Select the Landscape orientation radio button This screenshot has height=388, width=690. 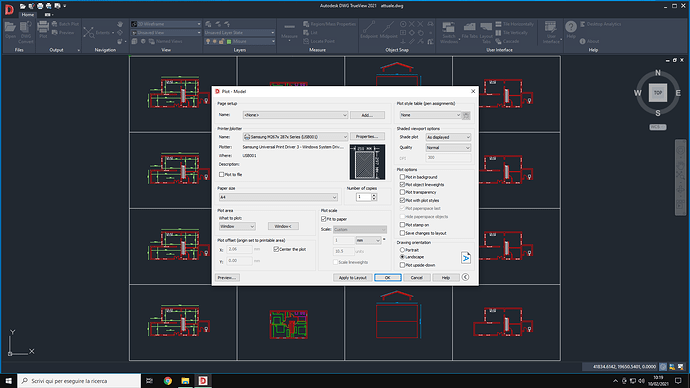(x=402, y=257)
